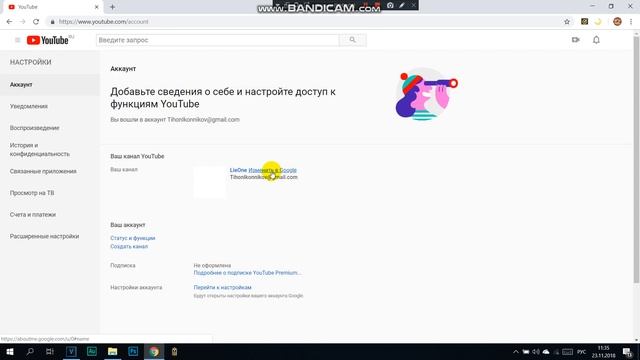
Task: Show hidden tray icons chevron
Action: (x=516, y=352)
